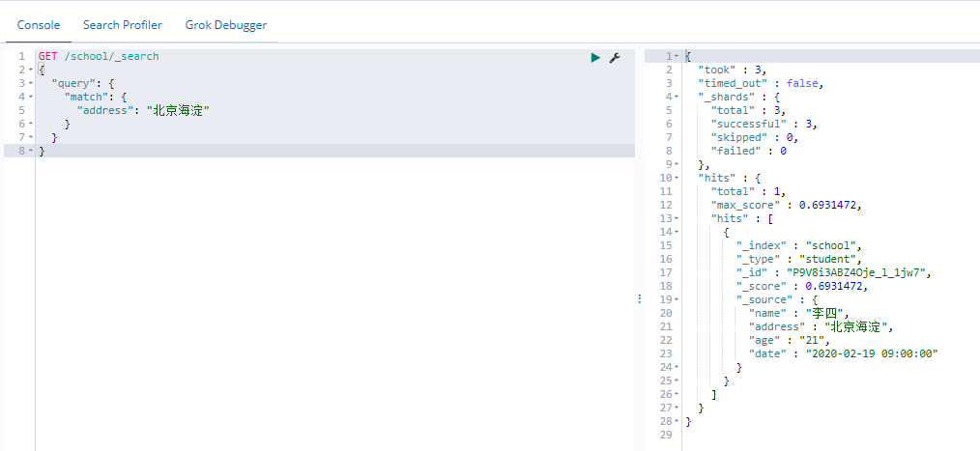
Task: Click the panel resize handle between editors
Action: pyautogui.click(x=640, y=300)
